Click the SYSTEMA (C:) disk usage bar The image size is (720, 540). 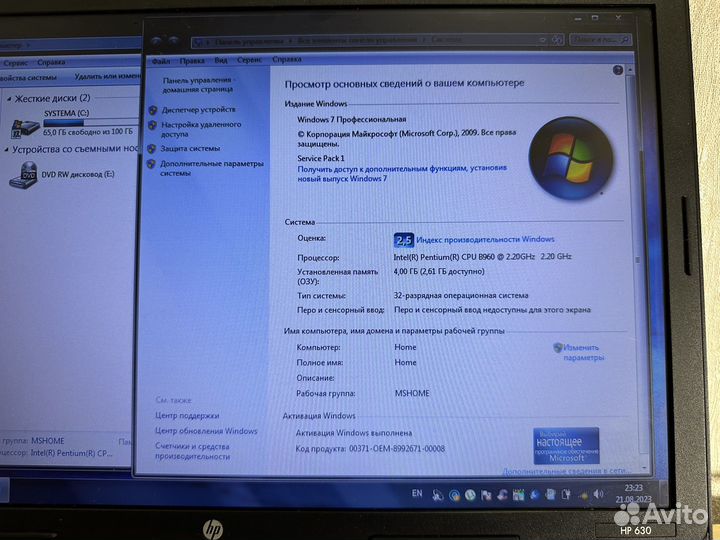(90, 123)
